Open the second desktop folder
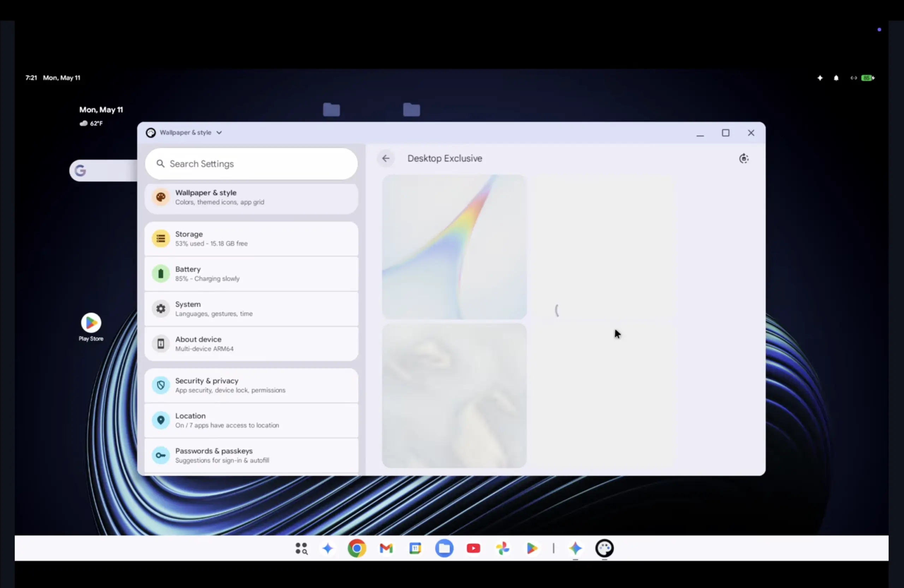The image size is (904, 588). tap(411, 109)
